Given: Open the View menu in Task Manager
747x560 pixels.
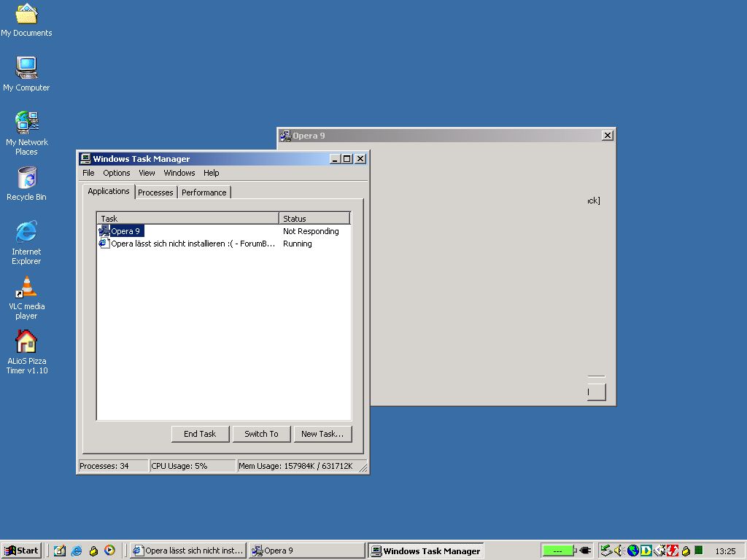Looking at the screenshot, I should click(x=147, y=173).
